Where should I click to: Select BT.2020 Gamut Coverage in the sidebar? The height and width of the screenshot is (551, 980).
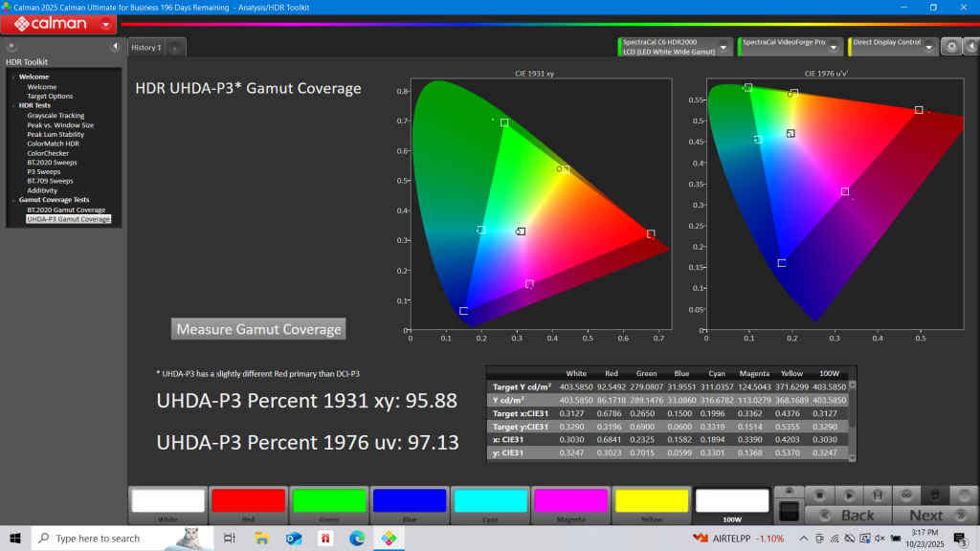pos(66,209)
